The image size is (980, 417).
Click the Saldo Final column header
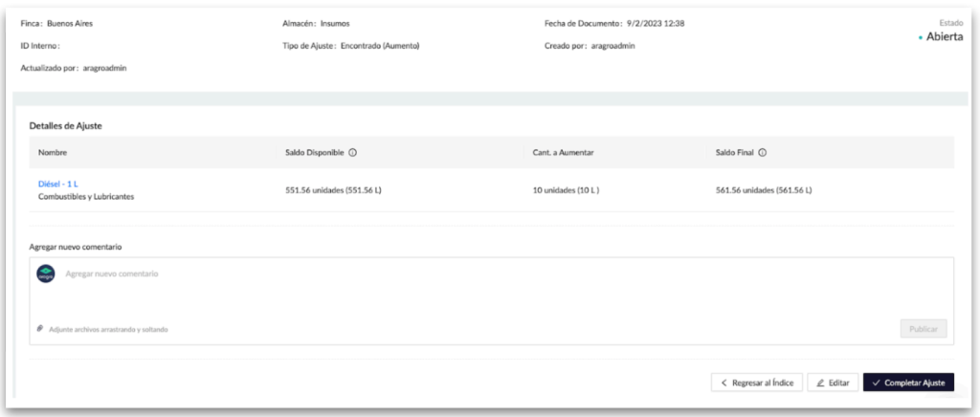point(735,153)
